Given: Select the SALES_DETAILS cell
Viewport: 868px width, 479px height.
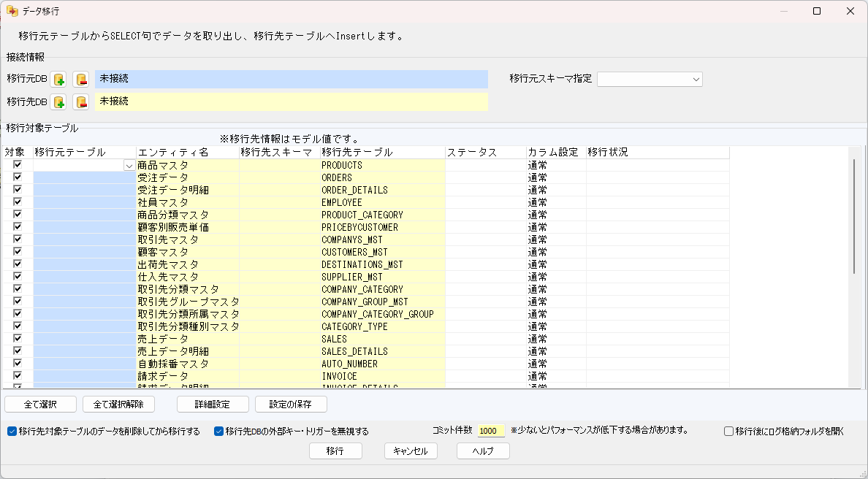Looking at the screenshot, I should click(x=383, y=351).
